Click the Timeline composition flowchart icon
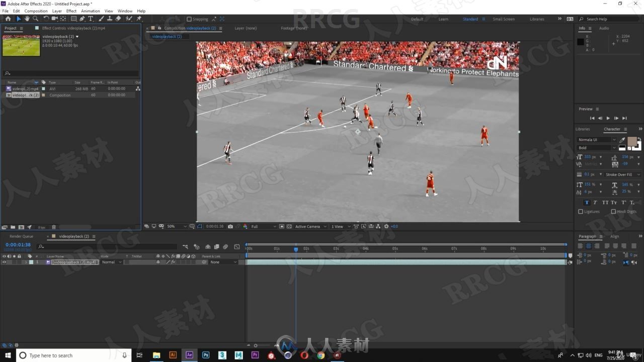 186,246
